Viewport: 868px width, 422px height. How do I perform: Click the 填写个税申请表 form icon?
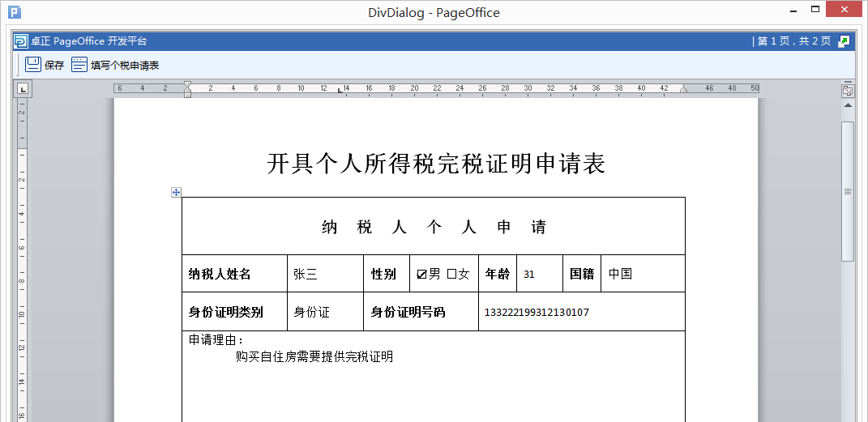coord(79,66)
